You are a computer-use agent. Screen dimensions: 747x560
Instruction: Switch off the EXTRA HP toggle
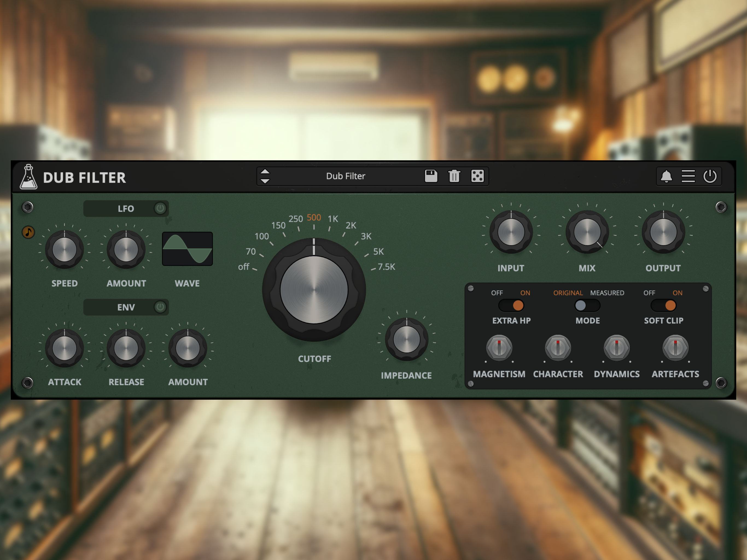(511, 305)
